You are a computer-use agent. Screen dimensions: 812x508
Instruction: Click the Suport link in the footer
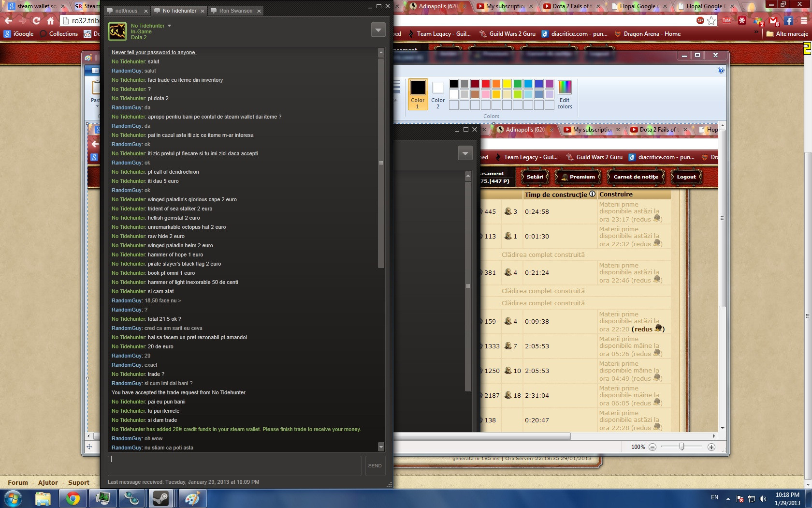pos(79,482)
